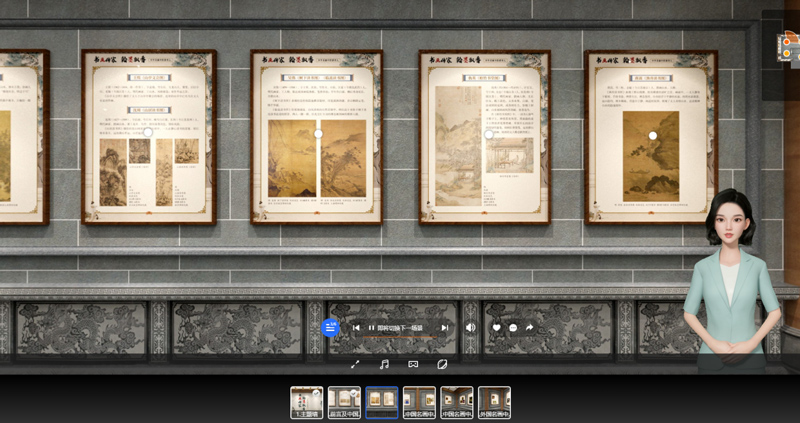
Task: Jump to the previous scene
Action: coord(356,328)
